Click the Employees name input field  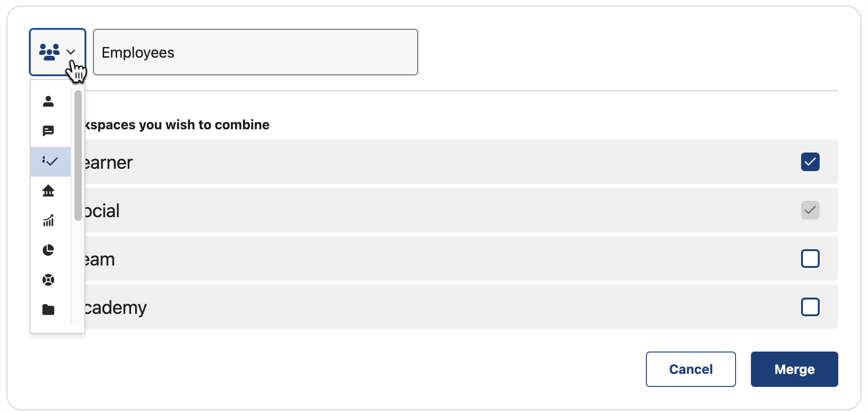256,52
